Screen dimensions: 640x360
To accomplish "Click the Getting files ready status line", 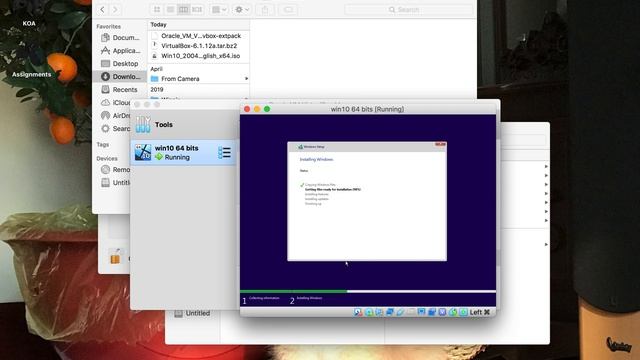I will click(333, 189).
